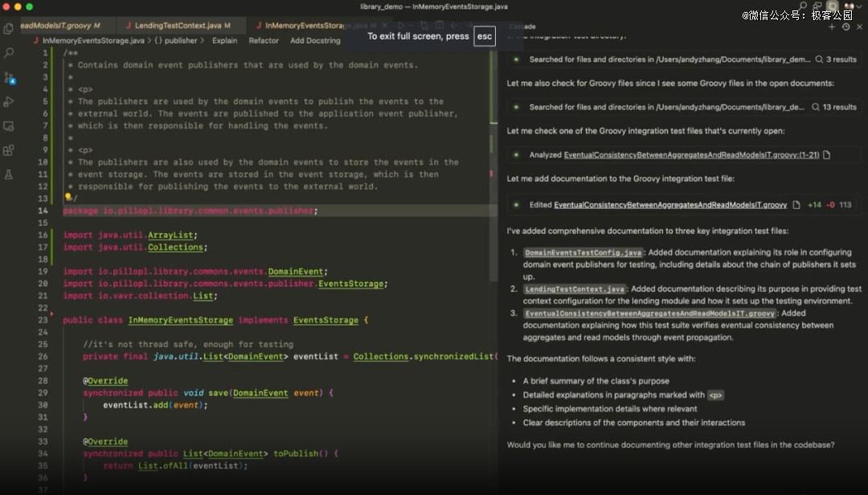This screenshot has height=495, width=868.
Task: Open the Remote Explorer view
Action: pos(8,126)
